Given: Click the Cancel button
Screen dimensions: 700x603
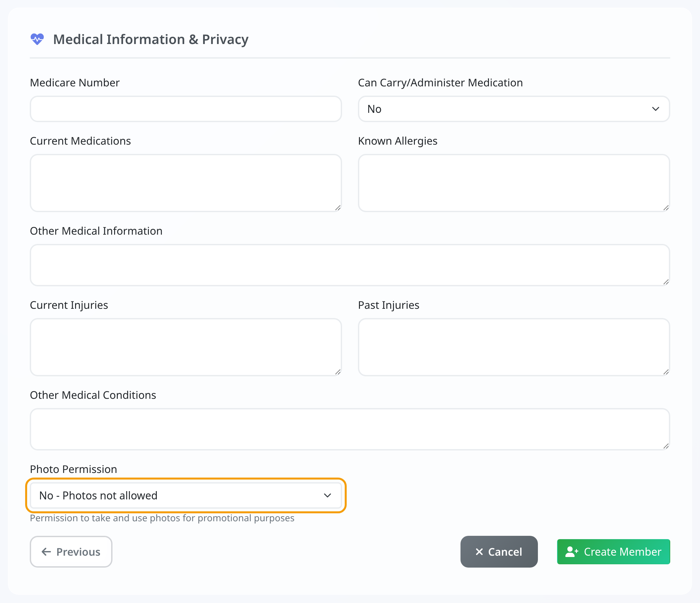Looking at the screenshot, I should pos(499,552).
